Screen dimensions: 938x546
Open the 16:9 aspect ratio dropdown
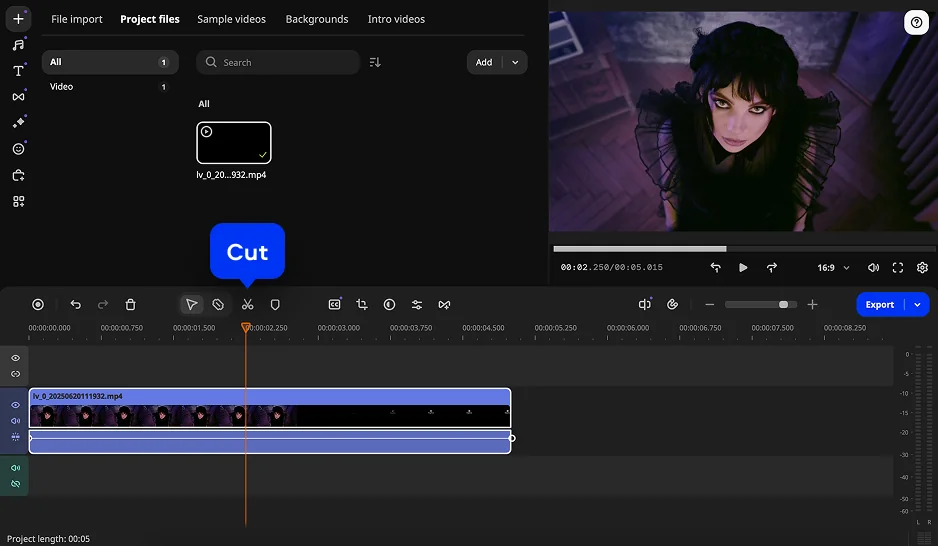point(833,267)
